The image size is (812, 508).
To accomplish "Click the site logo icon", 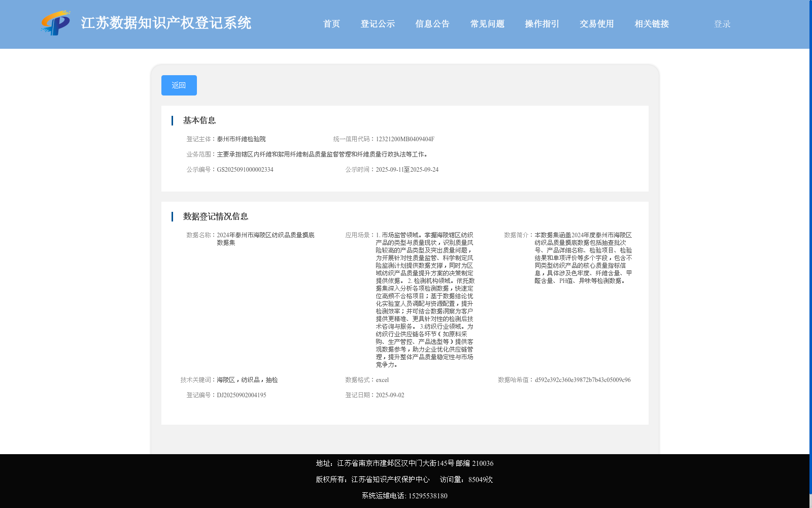I will click(56, 23).
